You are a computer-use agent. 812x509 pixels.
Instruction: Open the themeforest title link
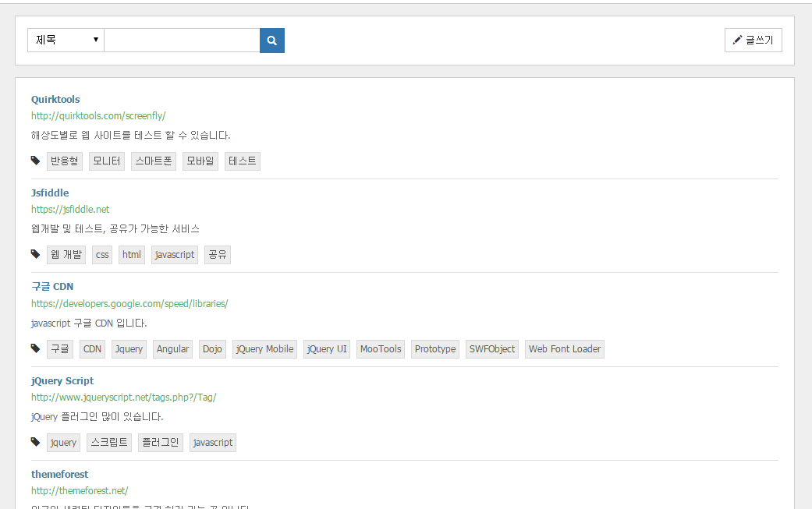tap(59, 474)
